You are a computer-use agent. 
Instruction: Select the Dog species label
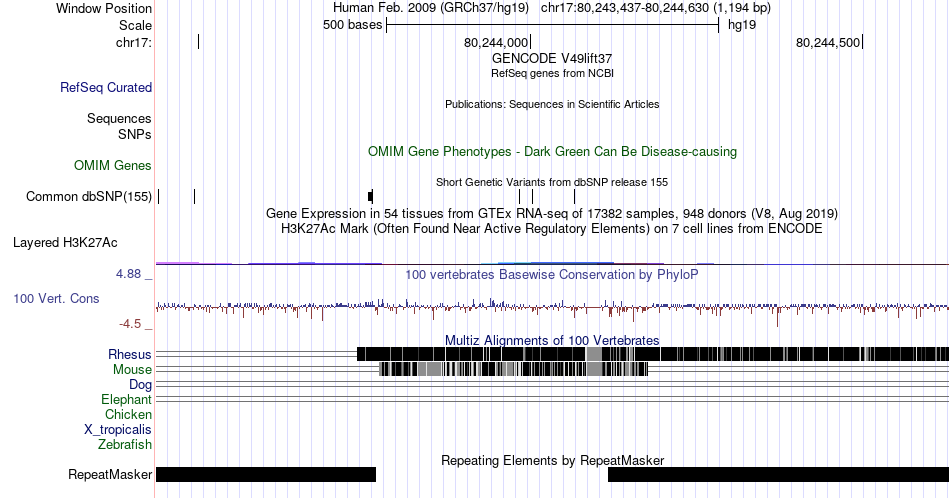[141, 385]
